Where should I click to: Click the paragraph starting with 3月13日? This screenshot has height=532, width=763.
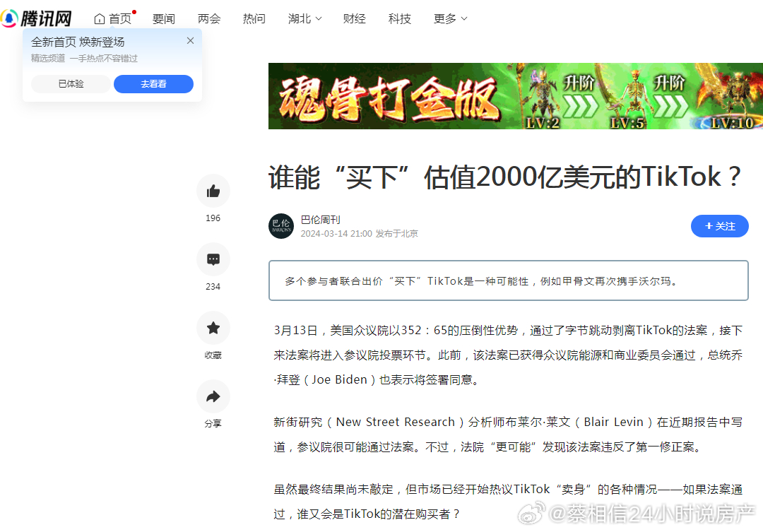click(508, 355)
